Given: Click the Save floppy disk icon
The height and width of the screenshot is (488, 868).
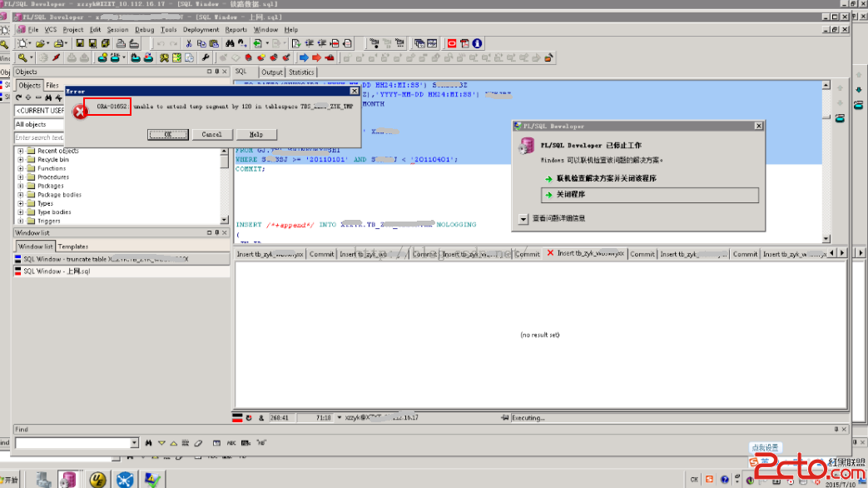Looking at the screenshot, I should click(80, 43).
